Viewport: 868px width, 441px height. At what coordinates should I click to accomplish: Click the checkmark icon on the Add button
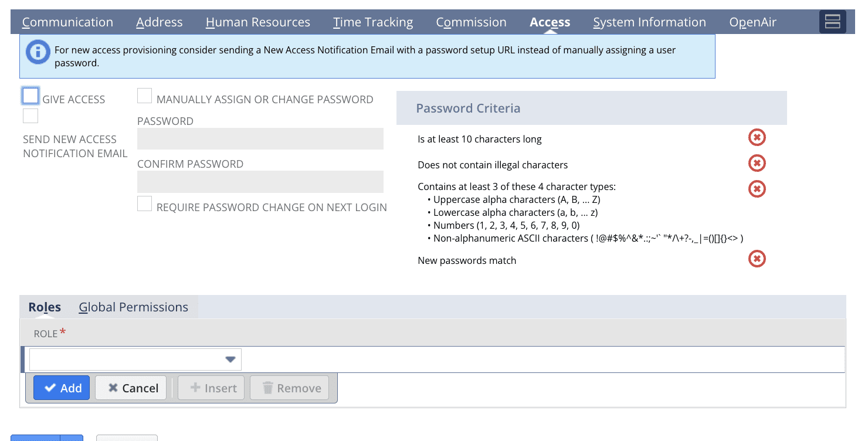pos(49,388)
